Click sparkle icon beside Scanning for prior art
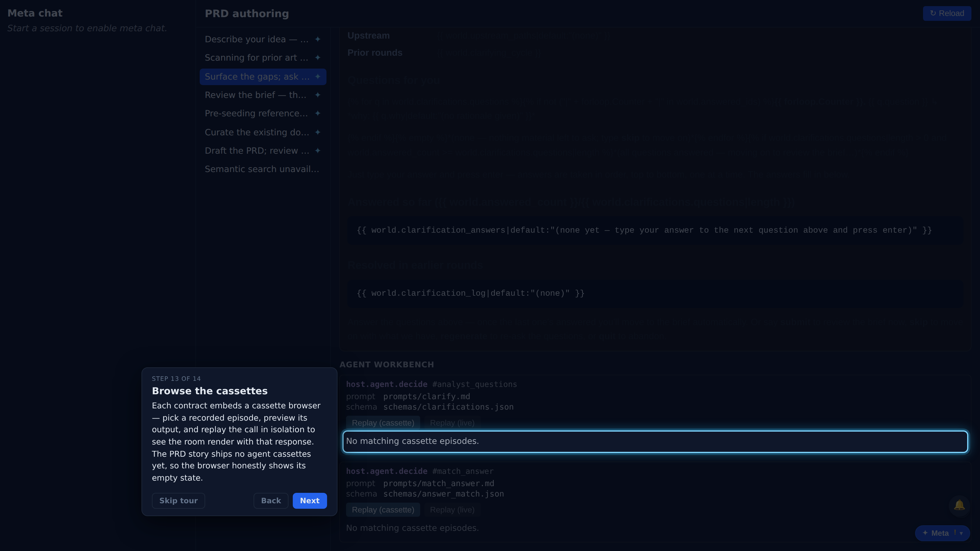The height and width of the screenshot is (551, 980). (318, 58)
